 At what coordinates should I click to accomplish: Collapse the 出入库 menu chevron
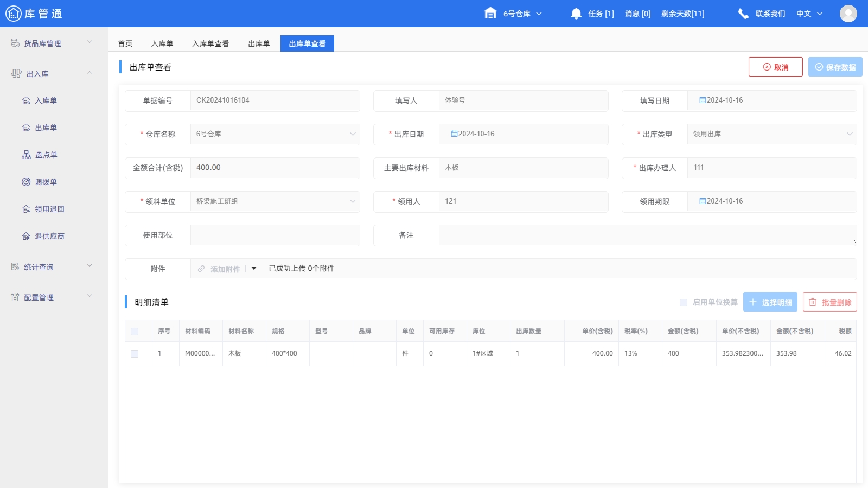[90, 72]
